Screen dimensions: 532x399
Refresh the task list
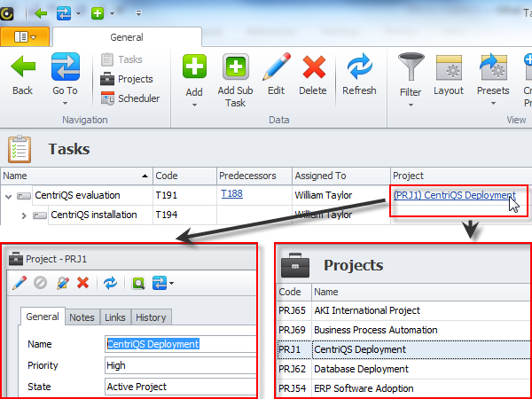point(359,71)
